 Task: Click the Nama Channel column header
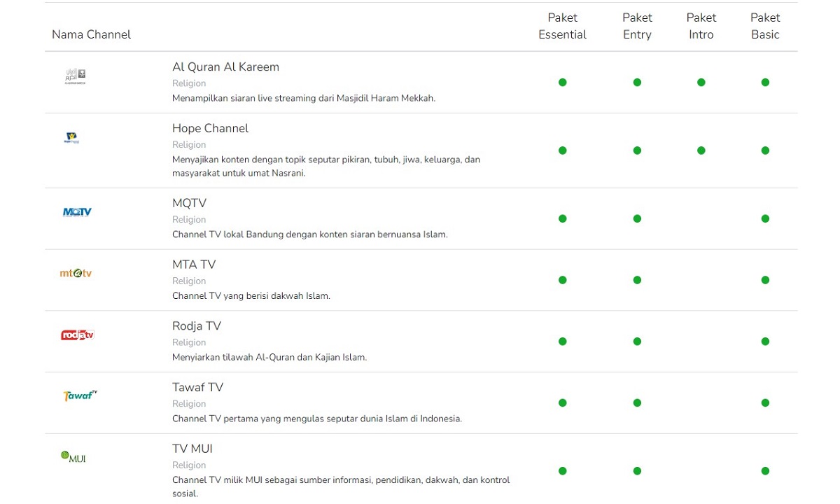coord(91,34)
